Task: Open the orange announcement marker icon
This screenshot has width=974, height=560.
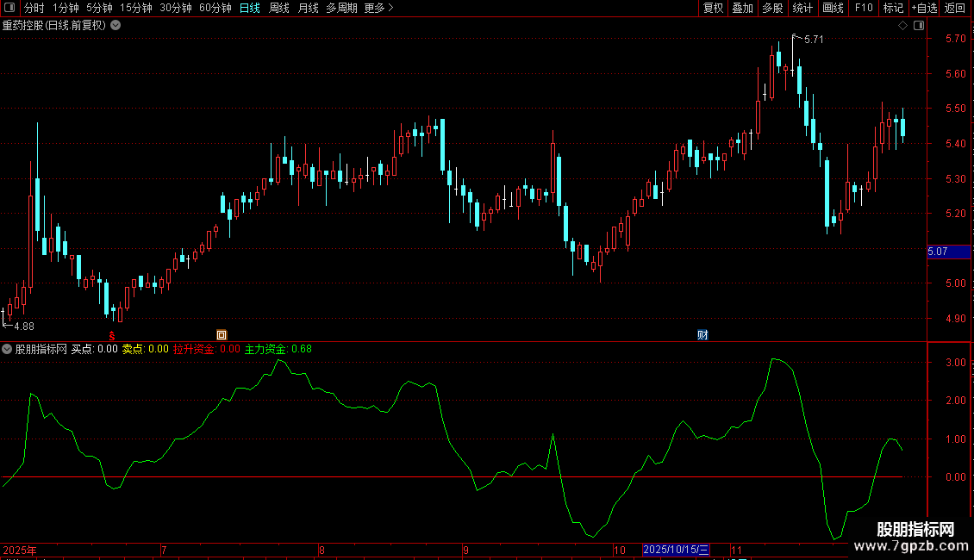Action: [x=222, y=335]
